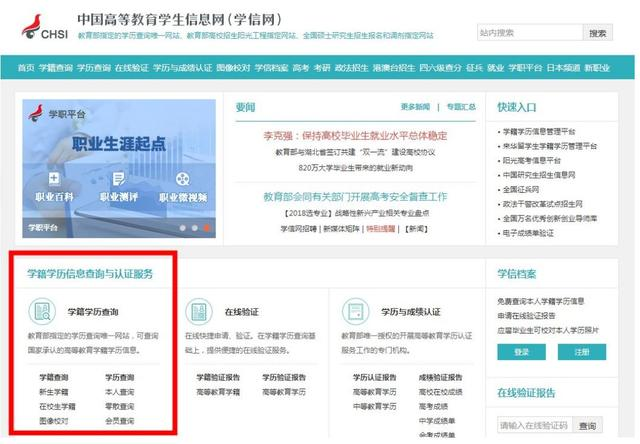Viewport: 640px width, 444px height.
Task: Open 政法招生 in the navigation bar
Action: (351, 68)
